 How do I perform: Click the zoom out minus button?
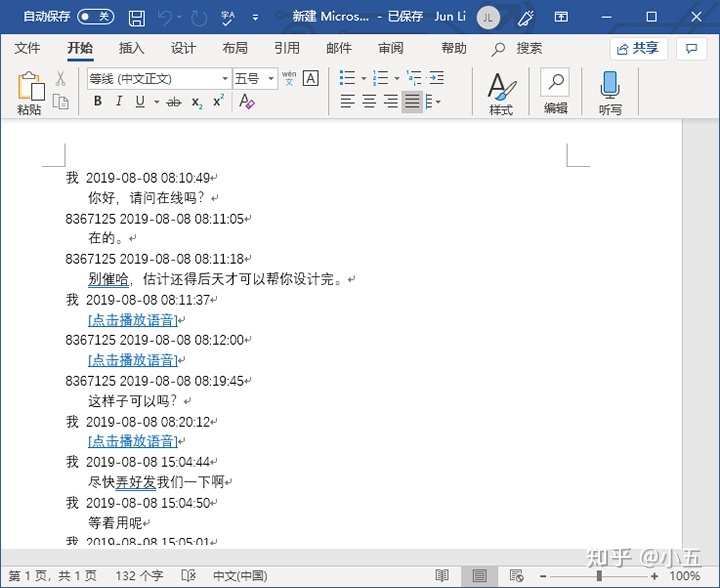click(543, 576)
